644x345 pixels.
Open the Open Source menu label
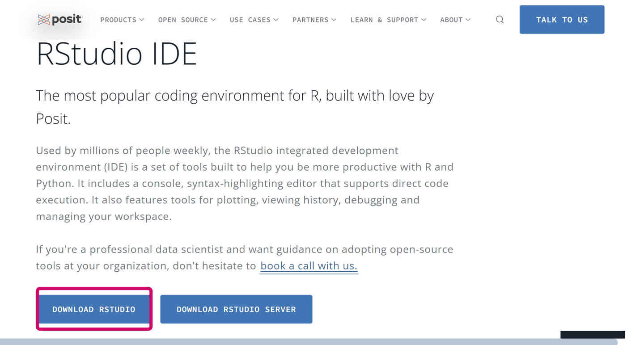coord(183,20)
